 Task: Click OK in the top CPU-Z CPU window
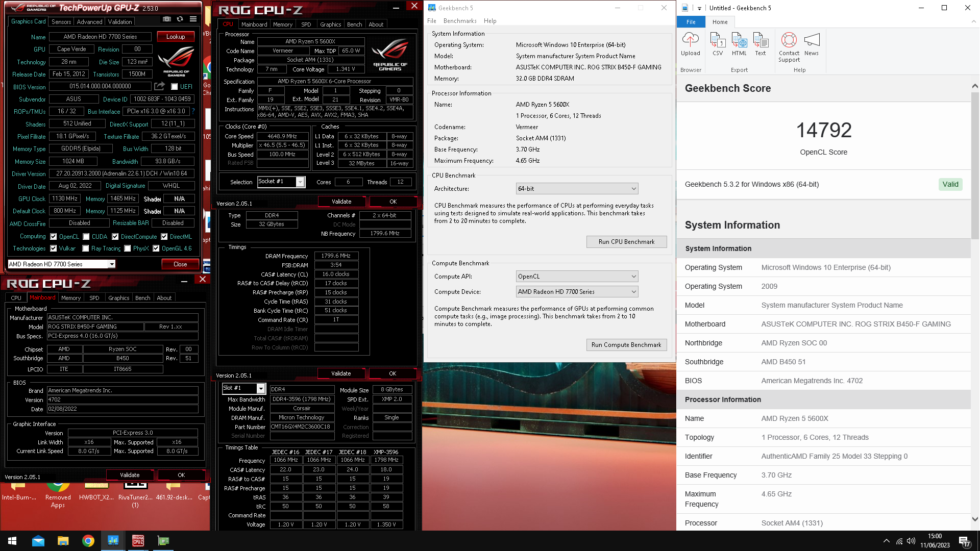393,202
